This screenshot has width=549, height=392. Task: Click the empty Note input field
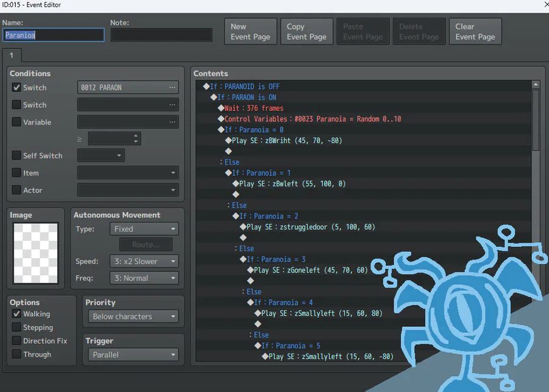(162, 35)
